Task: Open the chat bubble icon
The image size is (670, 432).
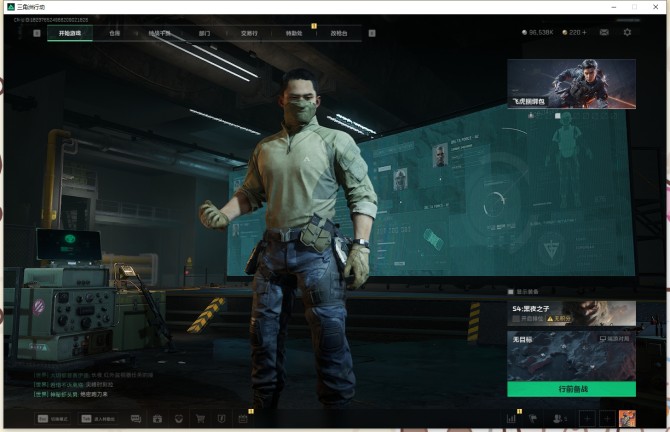Action: (136, 419)
